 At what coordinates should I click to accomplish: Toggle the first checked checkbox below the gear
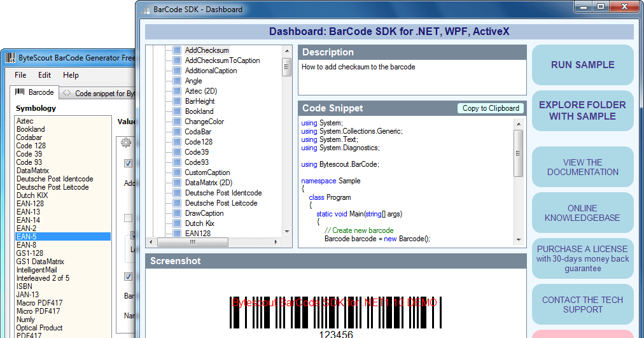point(128,163)
